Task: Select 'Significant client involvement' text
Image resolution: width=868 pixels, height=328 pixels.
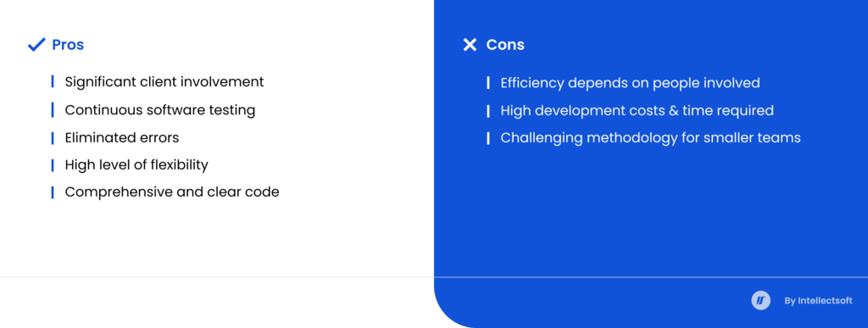Action: point(164,82)
